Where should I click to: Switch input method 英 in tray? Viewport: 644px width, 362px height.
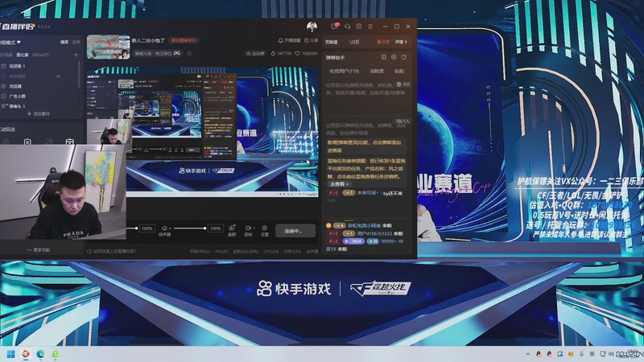(x=592, y=354)
